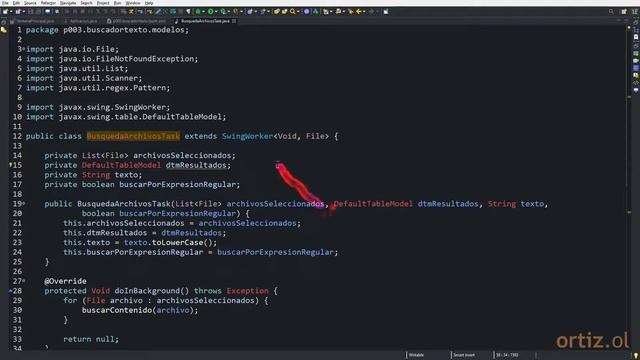The image size is (640, 360).
Task: Open the Back history dropdown arrow
Action: [364, 11]
